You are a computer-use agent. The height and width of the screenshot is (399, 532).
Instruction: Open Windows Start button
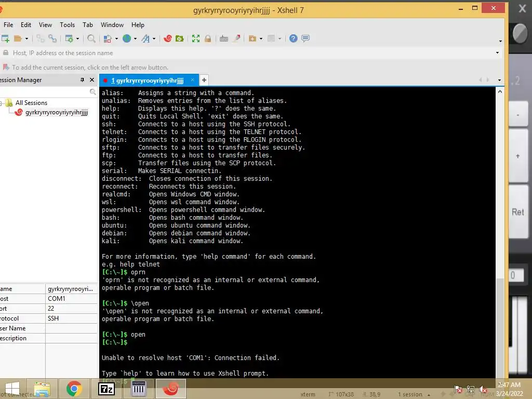pos(12,389)
